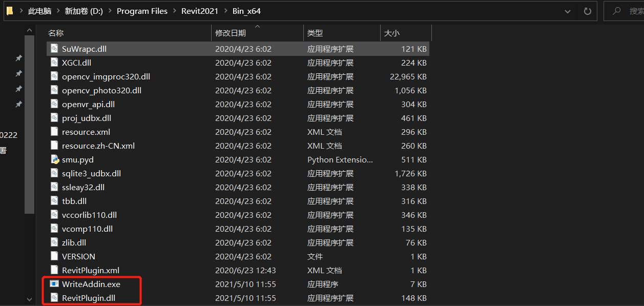Screen dimensions: 644x306
Task: Click the resource.zh-CN.xml file name
Action: click(x=98, y=146)
